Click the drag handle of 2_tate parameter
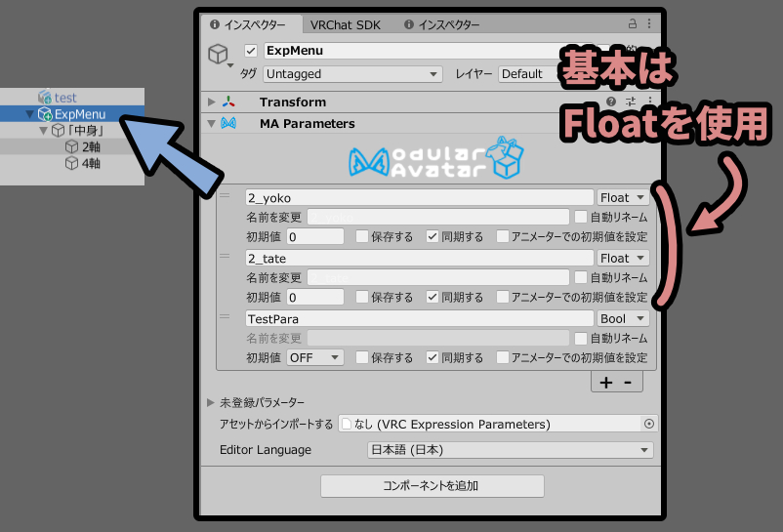783x532 pixels. [225, 256]
